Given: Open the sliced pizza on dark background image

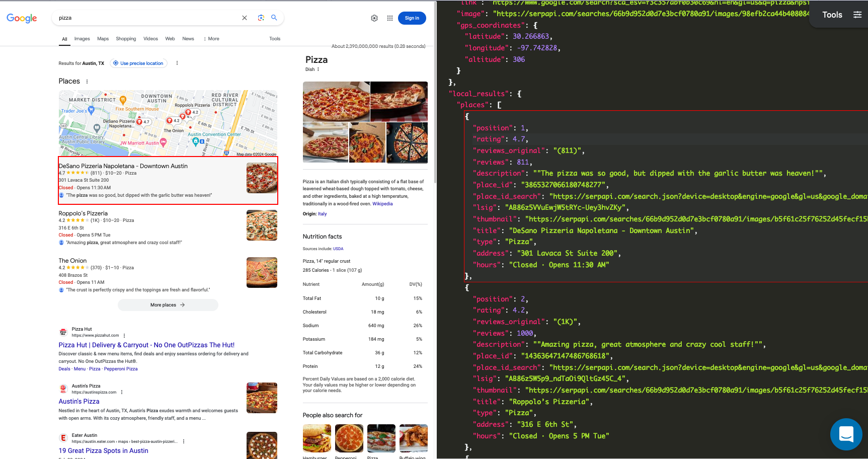Looking at the screenshot, I should pos(407,142).
